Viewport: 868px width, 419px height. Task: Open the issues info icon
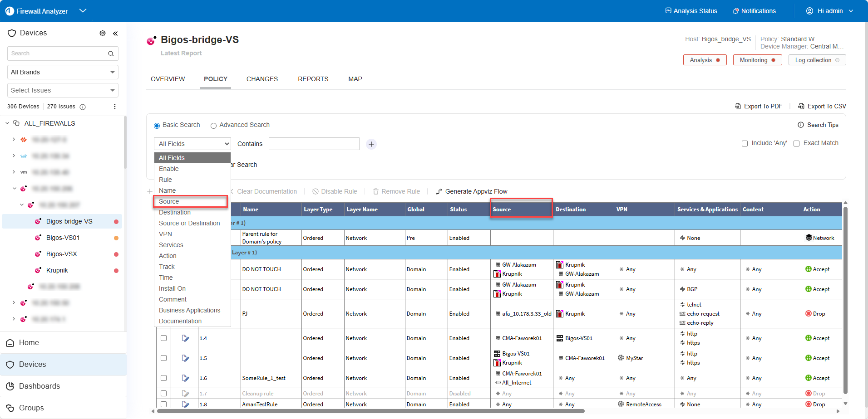(83, 107)
